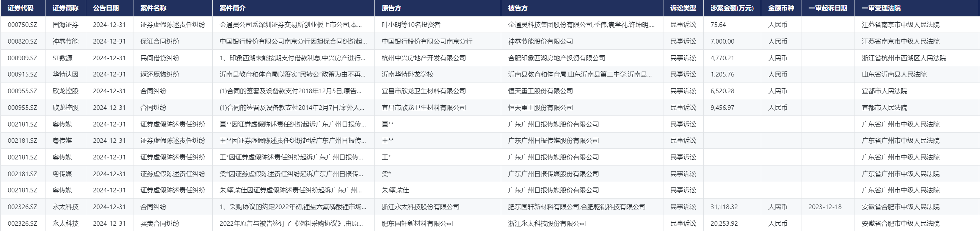
Task: Select security code 000750.SZ
Action: coord(22,25)
